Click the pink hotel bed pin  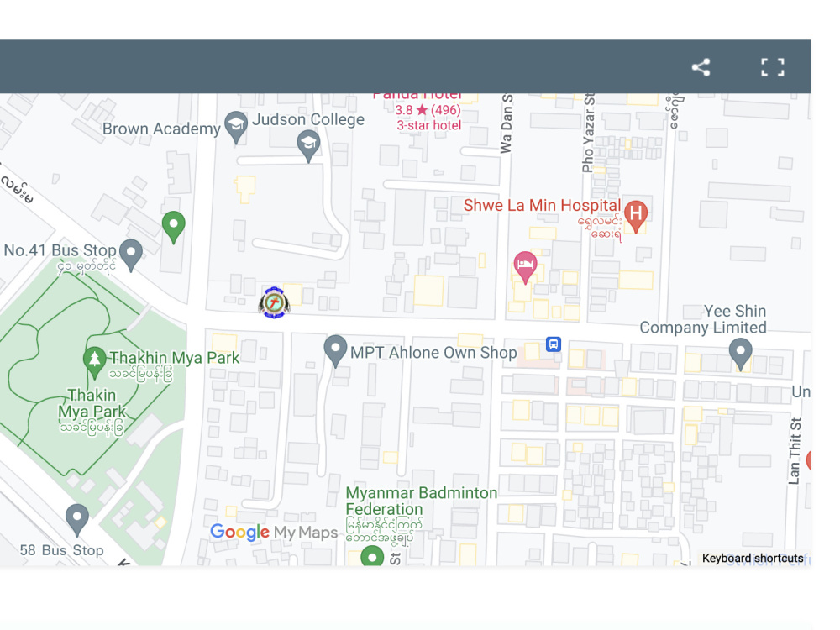(x=525, y=267)
